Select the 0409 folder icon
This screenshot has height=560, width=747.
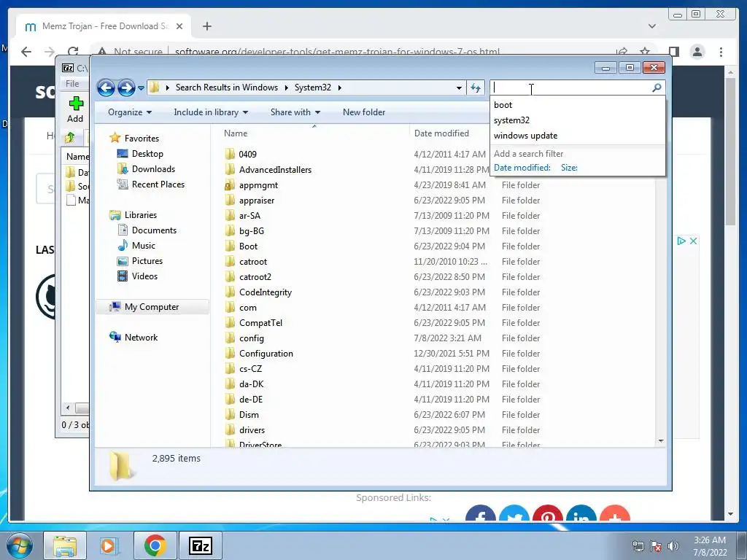click(x=230, y=154)
